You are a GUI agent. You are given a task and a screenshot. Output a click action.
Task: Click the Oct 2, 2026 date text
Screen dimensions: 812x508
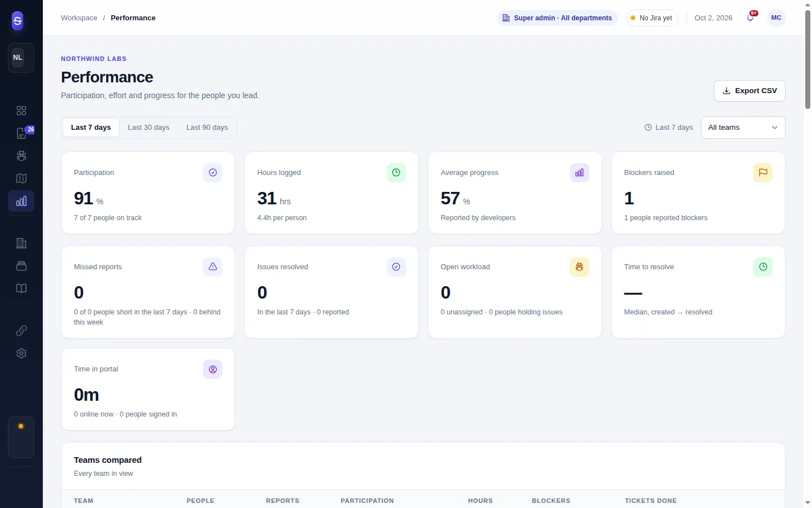[713, 18]
